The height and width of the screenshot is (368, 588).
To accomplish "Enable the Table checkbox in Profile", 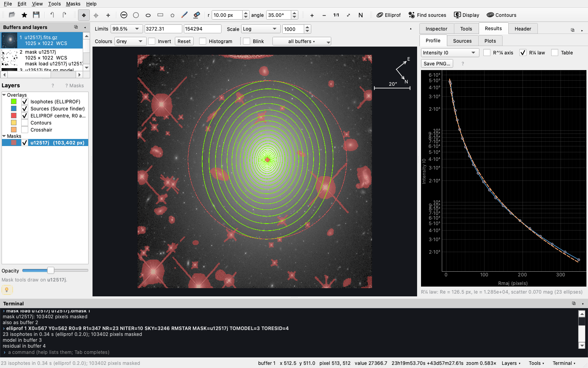I will point(555,52).
